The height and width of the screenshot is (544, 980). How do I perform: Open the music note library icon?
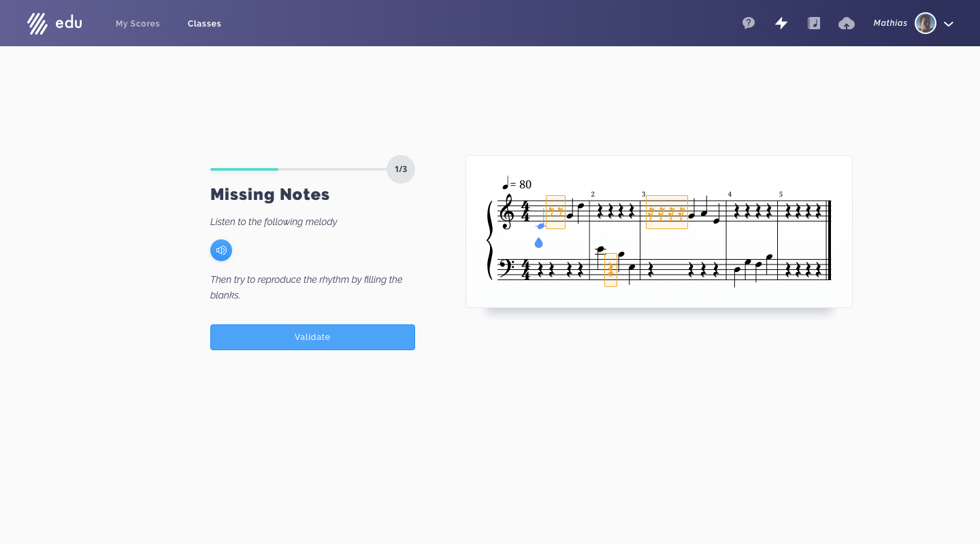pyautogui.click(x=814, y=23)
